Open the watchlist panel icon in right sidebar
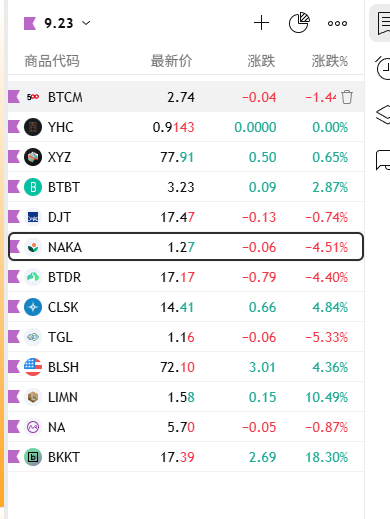This screenshot has height=519, width=390. click(x=383, y=23)
